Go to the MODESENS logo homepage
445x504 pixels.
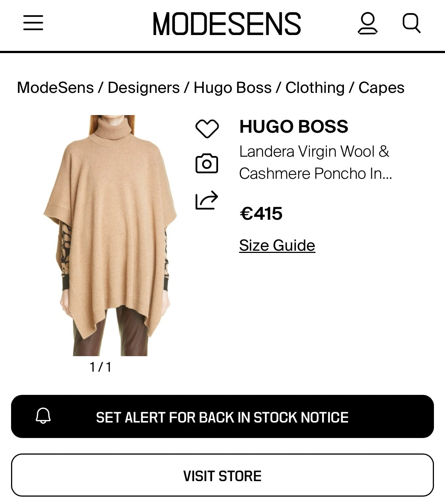(x=227, y=24)
